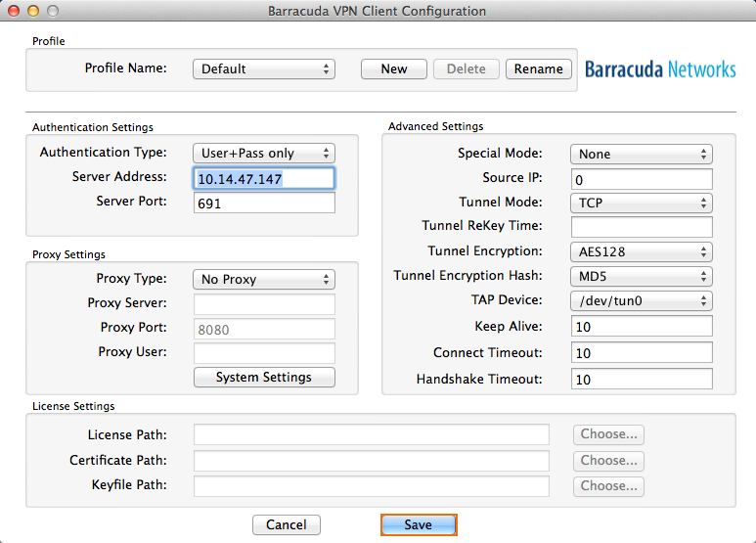Image resolution: width=756 pixels, height=543 pixels.
Task: Save the VPN configuration
Action: click(419, 524)
